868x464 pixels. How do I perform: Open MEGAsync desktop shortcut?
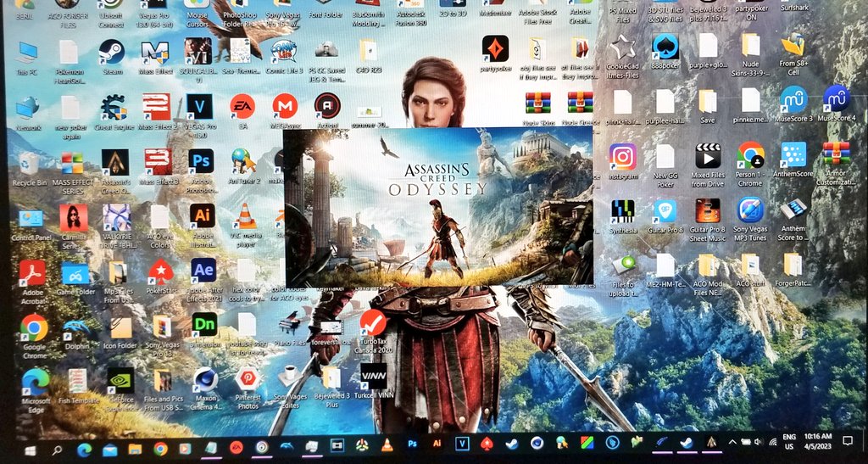285,106
